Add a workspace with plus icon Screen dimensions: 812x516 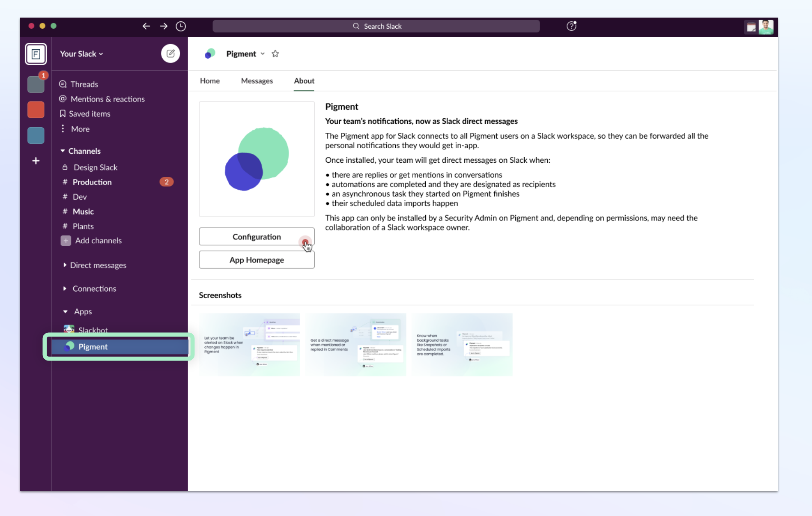point(36,161)
